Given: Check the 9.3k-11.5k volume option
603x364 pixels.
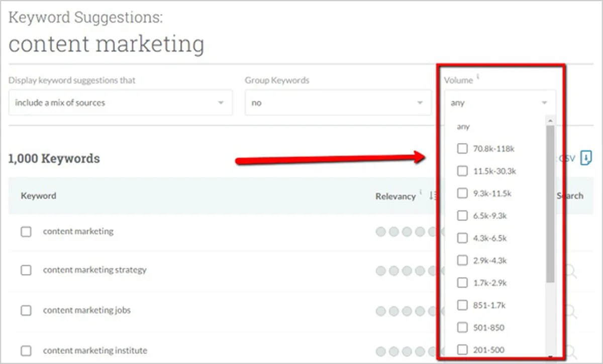Looking at the screenshot, I should tap(462, 193).
